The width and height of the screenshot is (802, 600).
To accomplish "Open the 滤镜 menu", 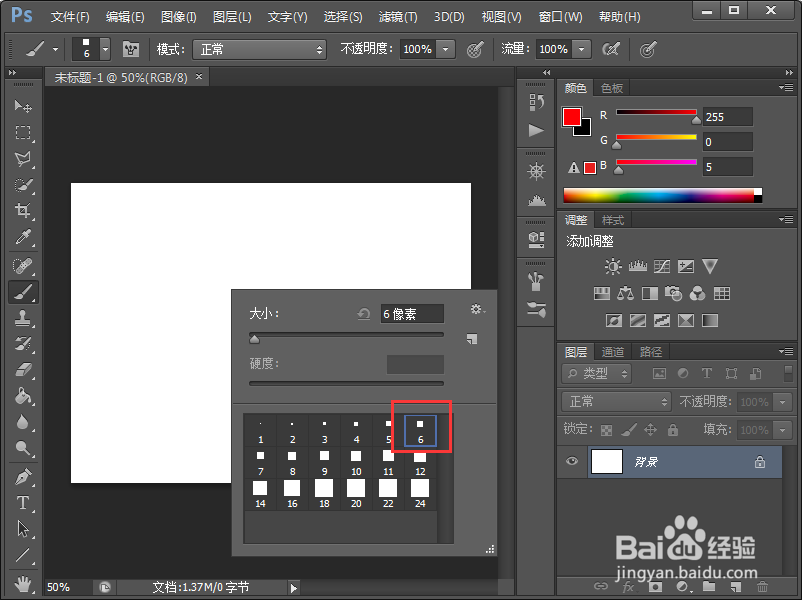I will coord(396,16).
